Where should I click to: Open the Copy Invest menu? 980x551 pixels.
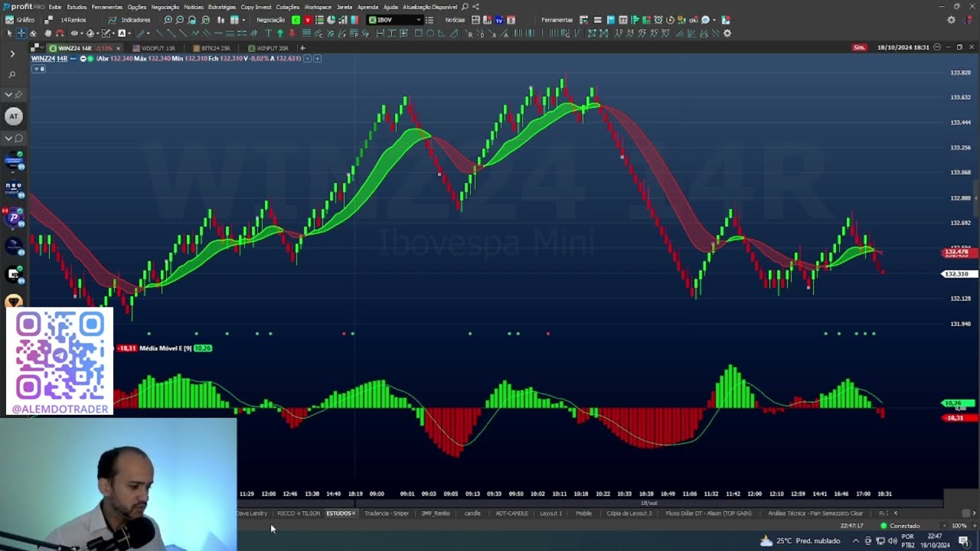point(256,7)
